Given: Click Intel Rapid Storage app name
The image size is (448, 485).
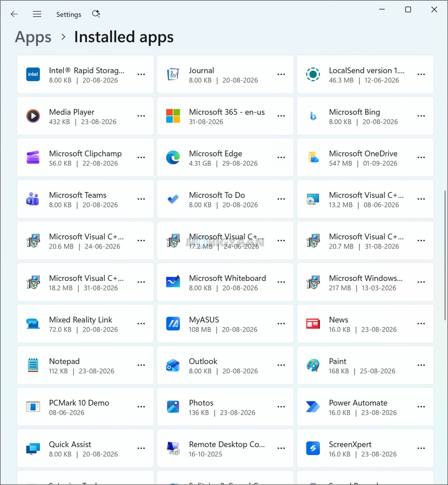Looking at the screenshot, I should (x=87, y=70).
